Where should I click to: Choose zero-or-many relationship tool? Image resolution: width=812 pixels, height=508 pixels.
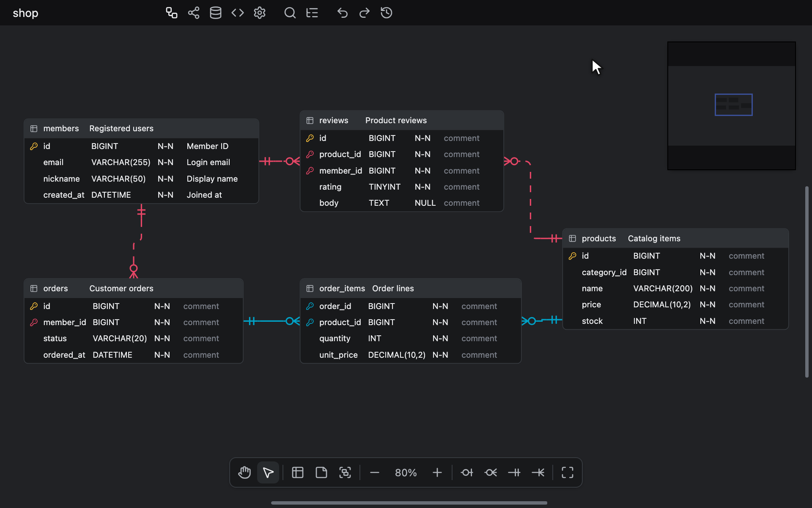coord(491,472)
